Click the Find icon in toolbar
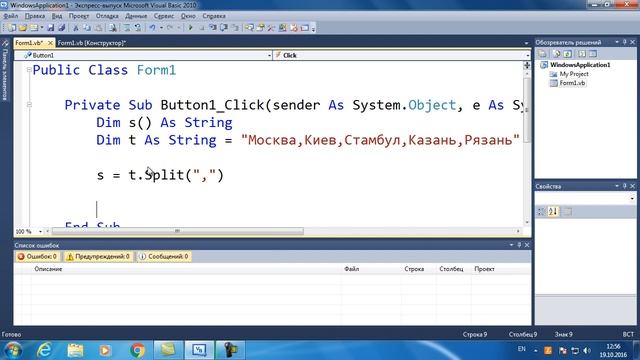640x360 pixels. (x=113, y=28)
